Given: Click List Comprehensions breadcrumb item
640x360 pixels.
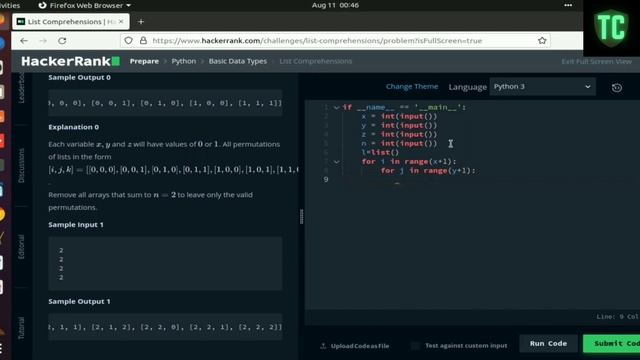Looking at the screenshot, I should pyautogui.click(x=316, y=61).
